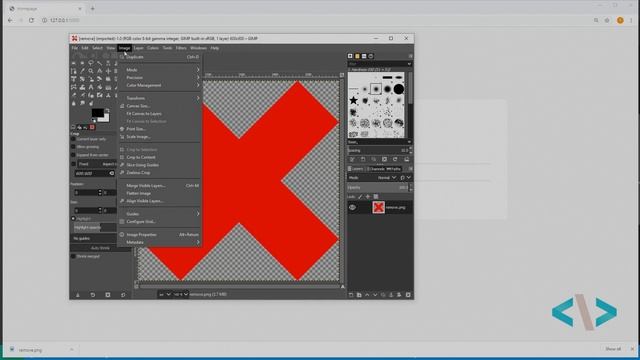Select the Free Select lasso tool
The width and height of the screenshot is (640, 360).
tap(91, 63)
